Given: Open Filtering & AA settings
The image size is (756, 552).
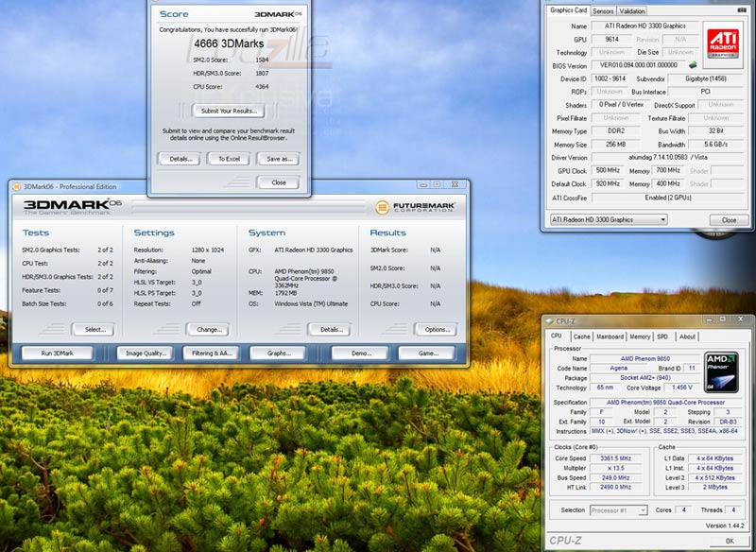Looking at the screenshot, I should [x=213, y=353].
